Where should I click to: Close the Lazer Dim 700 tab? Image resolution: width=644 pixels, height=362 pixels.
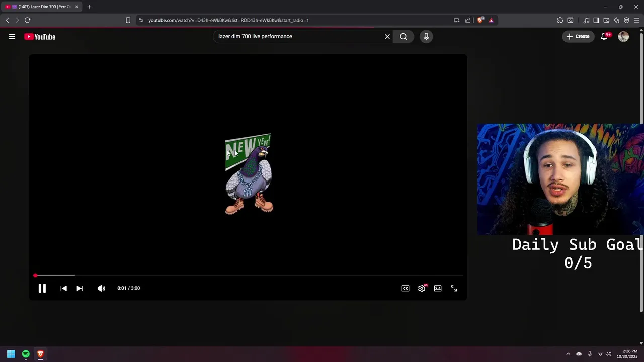(76, 7)
